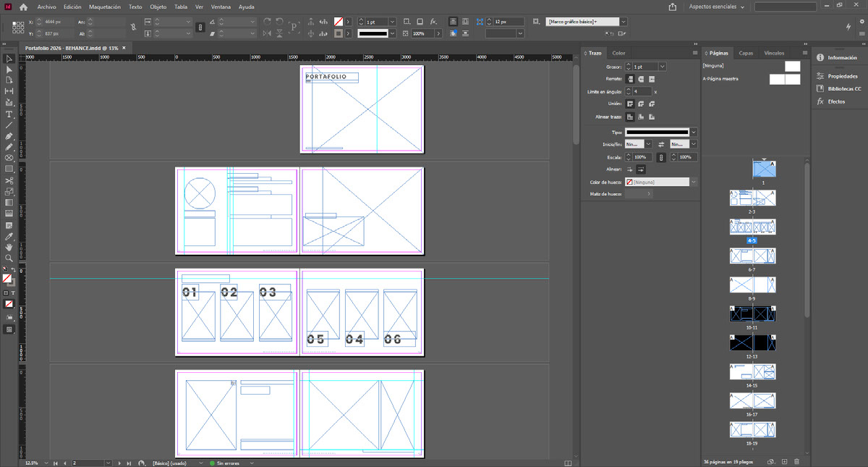Image resolution: width=868 pixels, height=467 pixels.
Task: Select the Direct Selection tool
Action: coord(9,70)
